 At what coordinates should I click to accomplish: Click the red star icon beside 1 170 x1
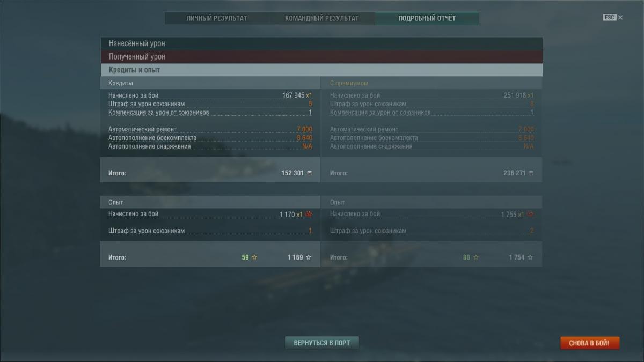309,214
